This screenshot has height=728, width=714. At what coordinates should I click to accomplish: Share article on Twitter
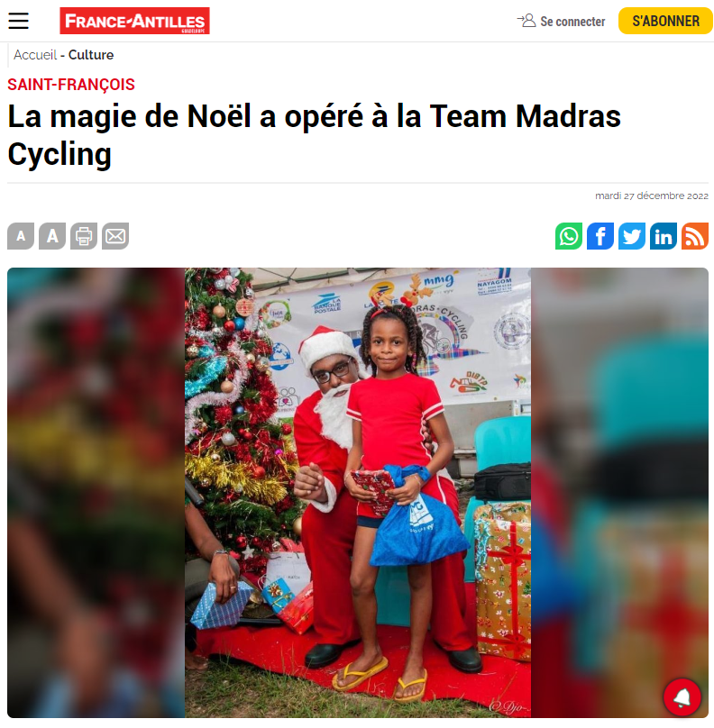pos(632,236)
